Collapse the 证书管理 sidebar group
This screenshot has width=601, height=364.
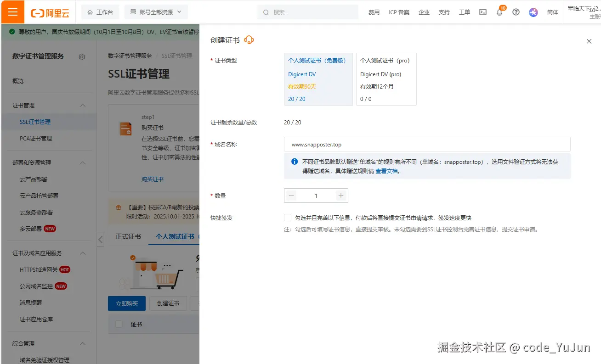coord(83,106)
